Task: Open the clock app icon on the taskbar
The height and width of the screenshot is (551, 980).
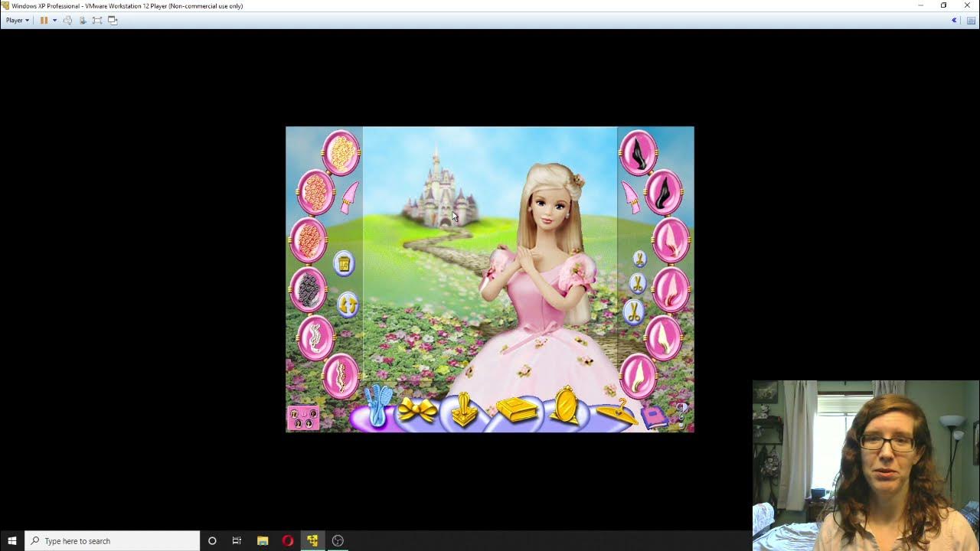Action: [x=338, y=541]
